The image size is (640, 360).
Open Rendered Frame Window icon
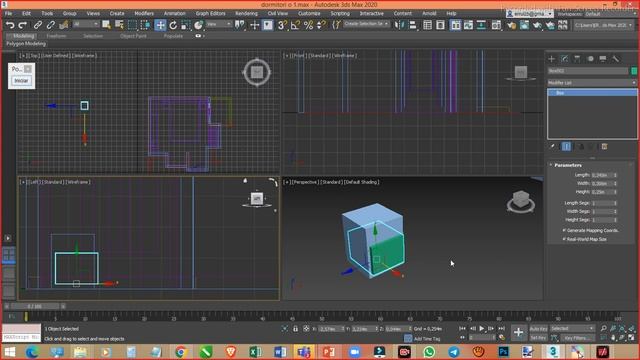point(524,25)
